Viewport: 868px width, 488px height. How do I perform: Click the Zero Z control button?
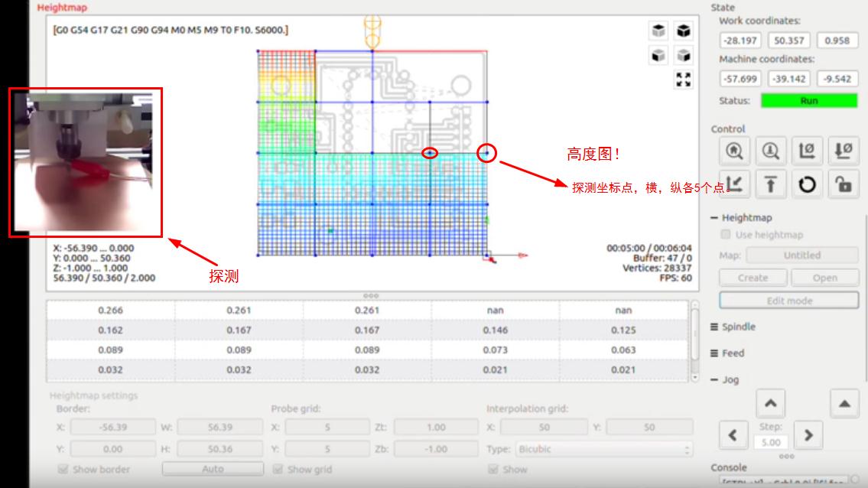pos(843,151)
